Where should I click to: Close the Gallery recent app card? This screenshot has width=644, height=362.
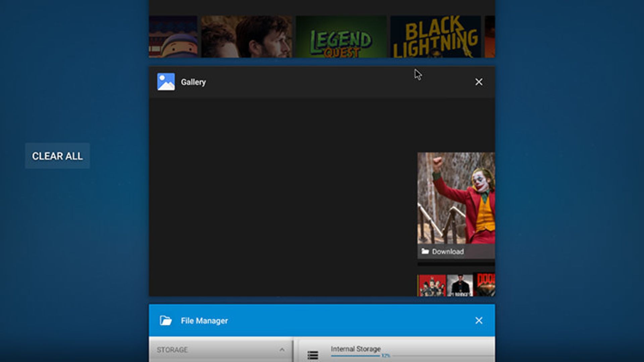coord(479,82)
